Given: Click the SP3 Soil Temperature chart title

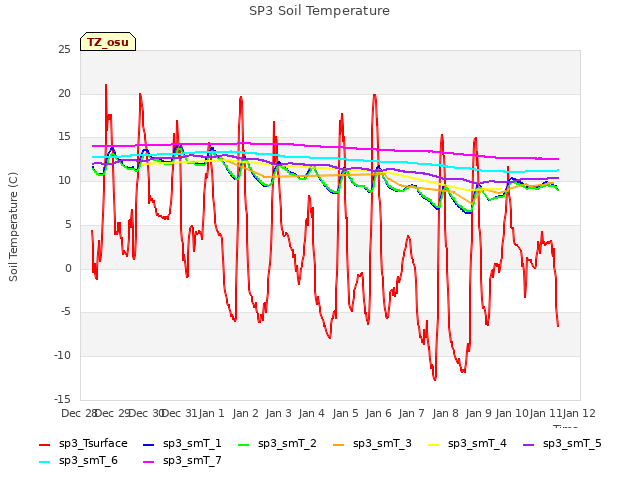Looking at the screenshot, I should pyautogui.click(x=319, y=11).
